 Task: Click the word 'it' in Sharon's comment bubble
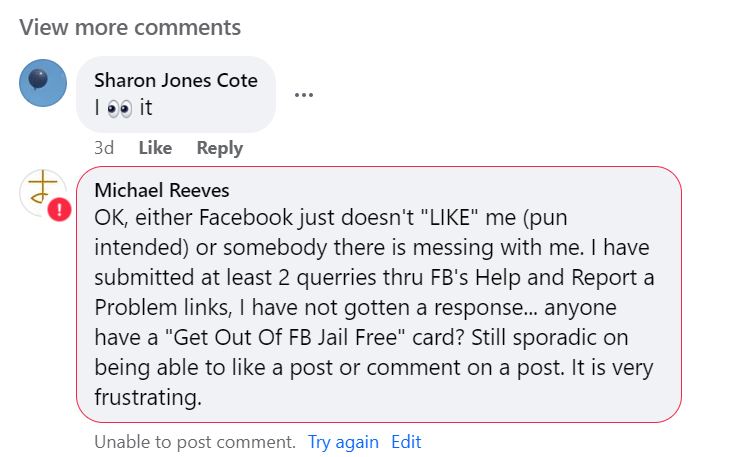[x=145, y=108]
